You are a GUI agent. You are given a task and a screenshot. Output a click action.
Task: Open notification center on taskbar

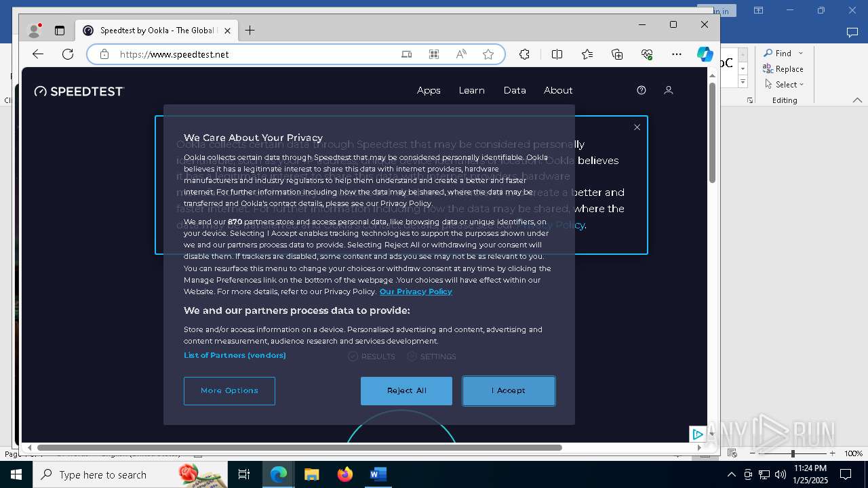(846, 474)
